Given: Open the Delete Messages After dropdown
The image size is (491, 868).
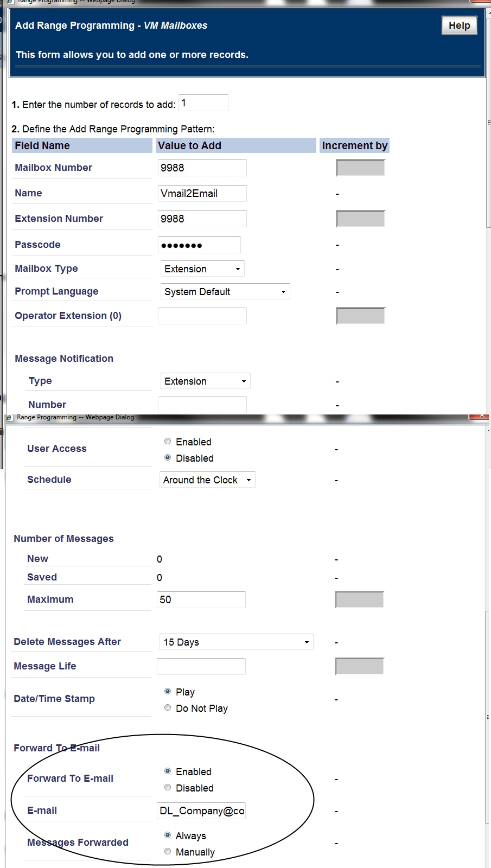Looking at the screenshot, I should pyautogui.click(x=236, y=642).
